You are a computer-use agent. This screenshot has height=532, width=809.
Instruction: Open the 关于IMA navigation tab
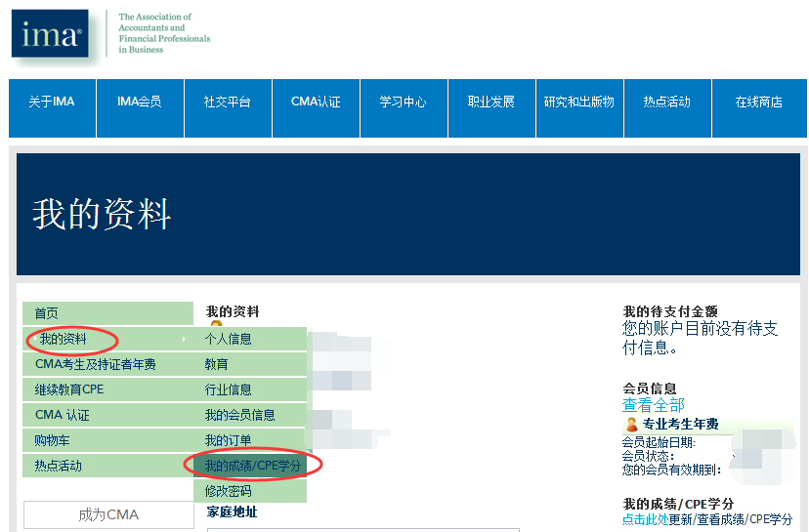(52, 108)
